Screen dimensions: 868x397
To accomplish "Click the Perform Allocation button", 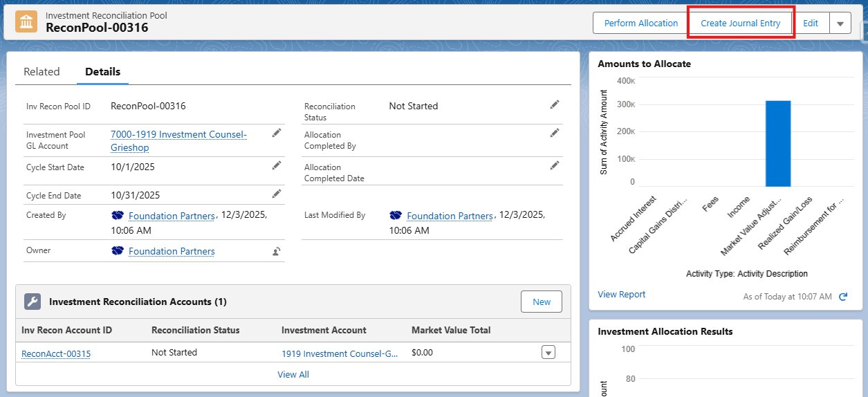I will pos(640,23).
